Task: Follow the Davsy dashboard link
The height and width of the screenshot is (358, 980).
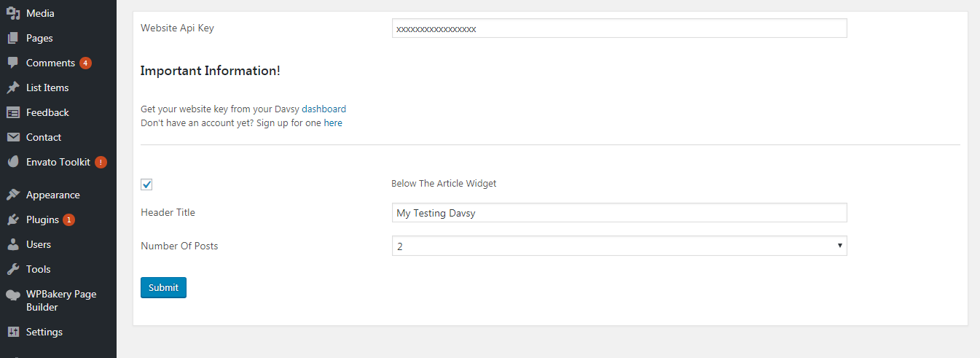Action: coord(324,109)
